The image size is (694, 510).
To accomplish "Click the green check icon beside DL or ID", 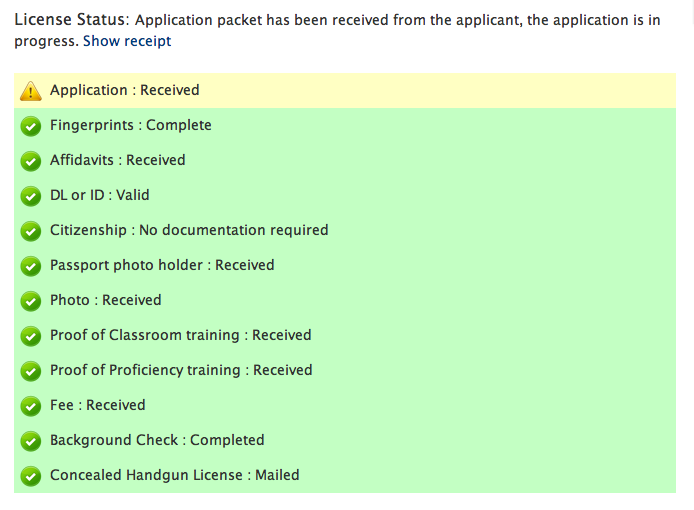I will click(31, 196).
